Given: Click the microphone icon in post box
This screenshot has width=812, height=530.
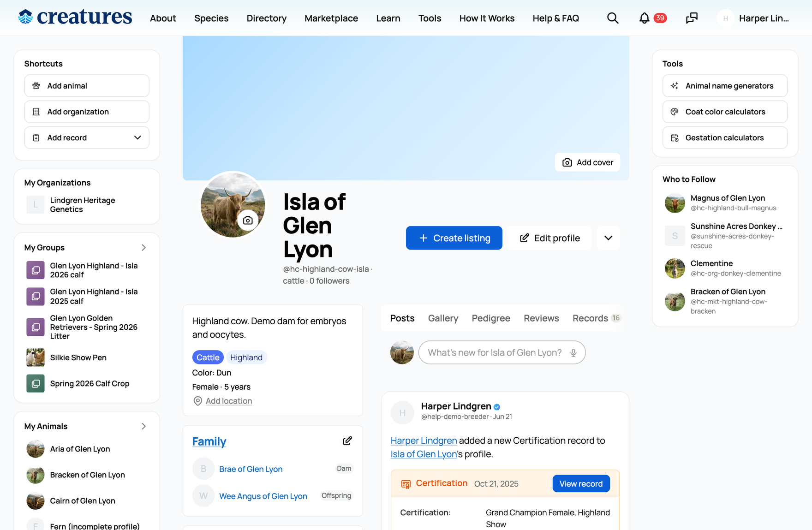Looking at the screenshot, I should pyautogui.click(x=573, y=353).
